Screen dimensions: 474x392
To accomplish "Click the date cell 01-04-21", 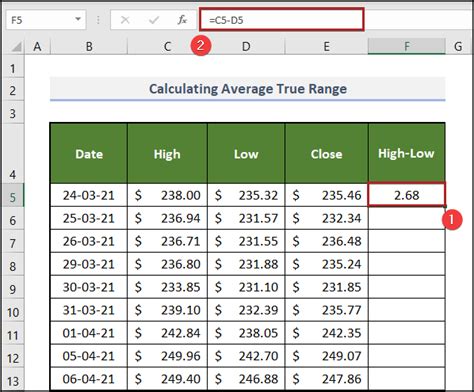I will (x=89, y=333).
